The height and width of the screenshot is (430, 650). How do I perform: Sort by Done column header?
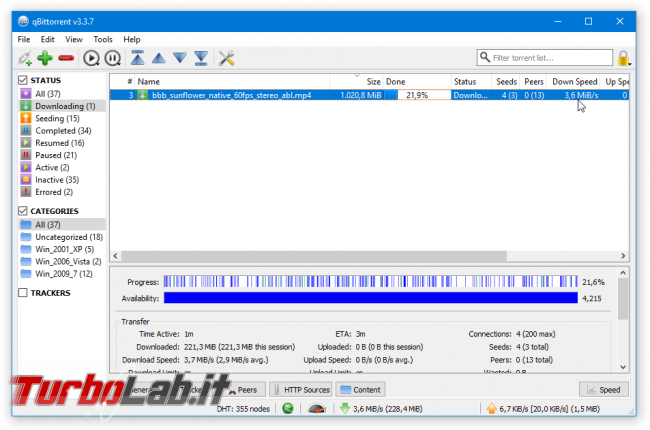point(417,82)
